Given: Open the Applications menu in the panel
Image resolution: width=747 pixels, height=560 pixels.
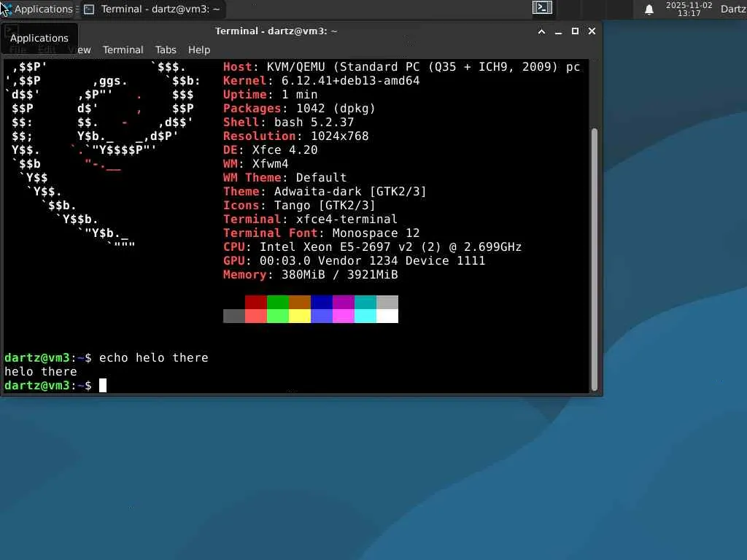Looking at the screenshot, I should point(37,9).
